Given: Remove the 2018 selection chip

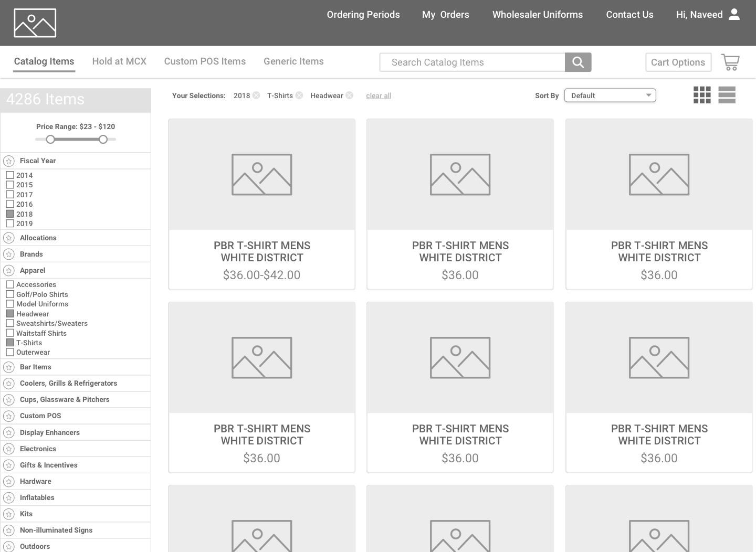Looking at the screenshot, I should [256, 95].
